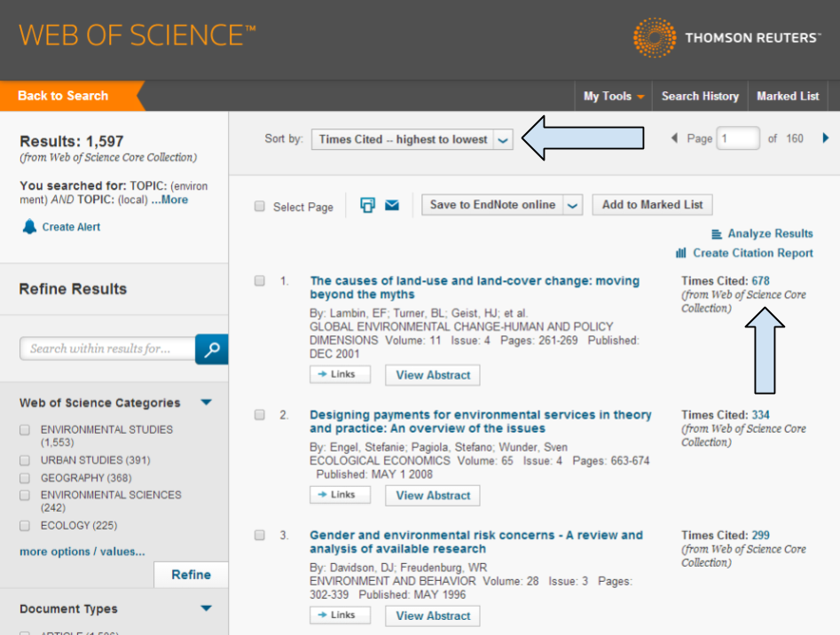Click Create Citation Report link
The width and height of the screenshot is (840, 635).
coord(753,253)
